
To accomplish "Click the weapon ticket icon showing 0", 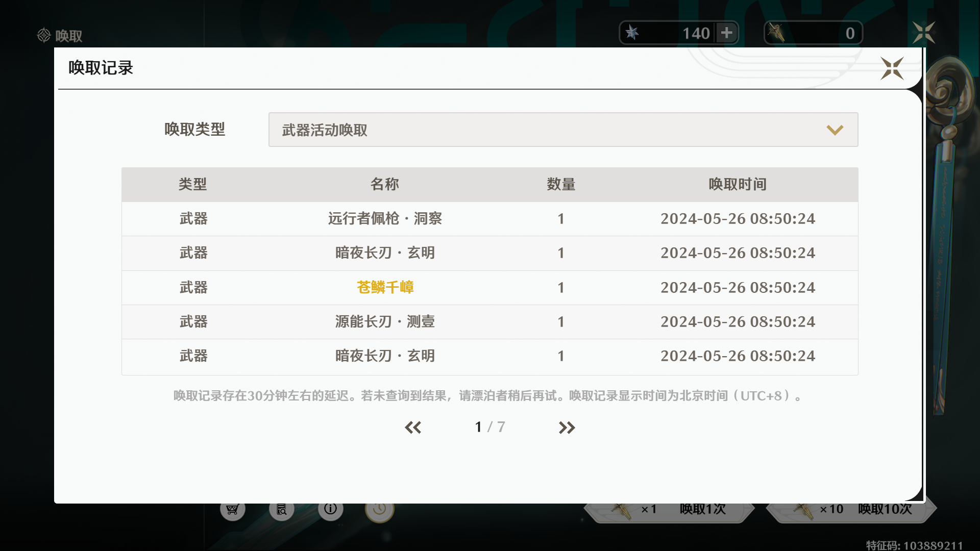I will click(x=776, y=33).
